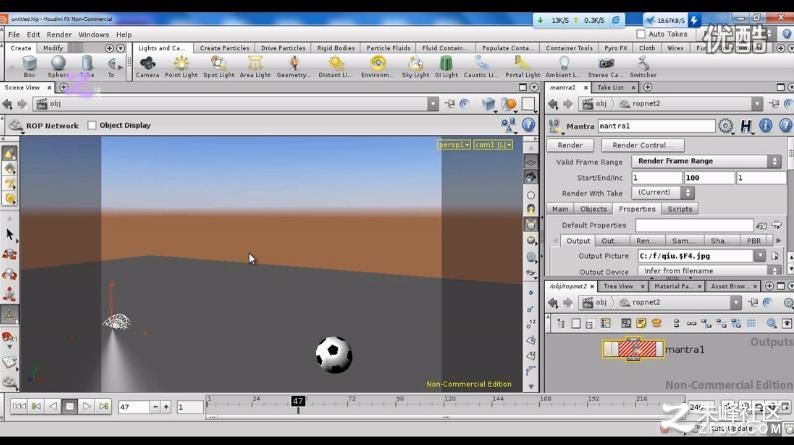Create a GI Light

(446, 67)
